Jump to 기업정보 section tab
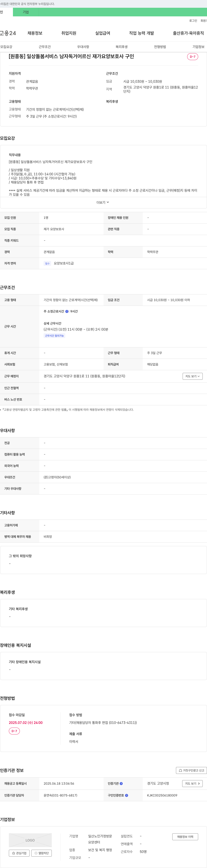Screen dimensions: 207x868 [x=198, y=47]
